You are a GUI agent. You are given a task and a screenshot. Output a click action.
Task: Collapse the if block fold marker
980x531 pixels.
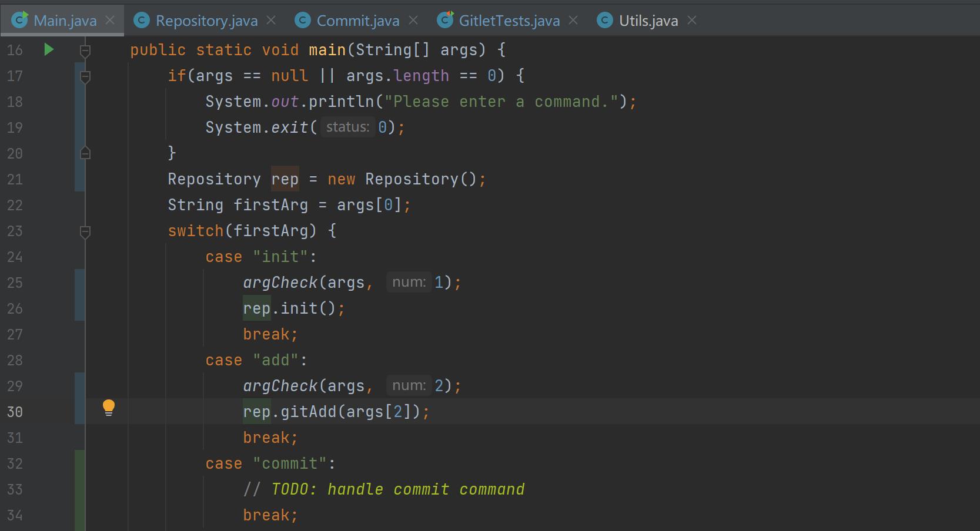click(85, 76)
